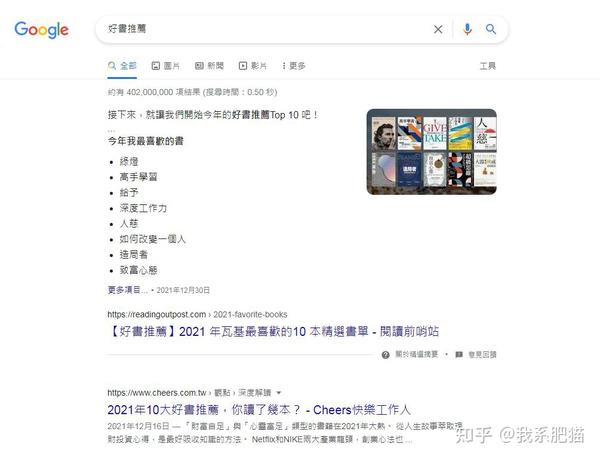Click the magnifying glass search icon
The width and height of the screenshot is (600, 459).
pos(491,29)
